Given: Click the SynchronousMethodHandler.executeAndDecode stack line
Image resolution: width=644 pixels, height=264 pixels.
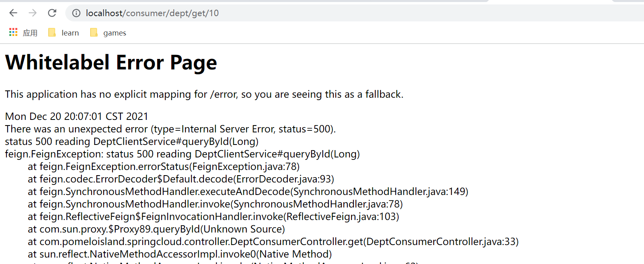Looking at the screenshot, I should pyautogui.click(x=248, y=192).
